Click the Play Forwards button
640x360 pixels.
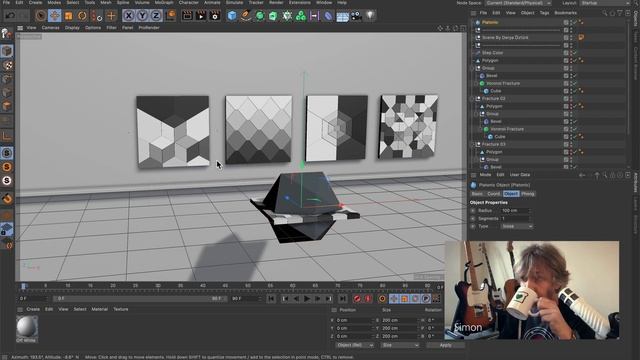307,299
